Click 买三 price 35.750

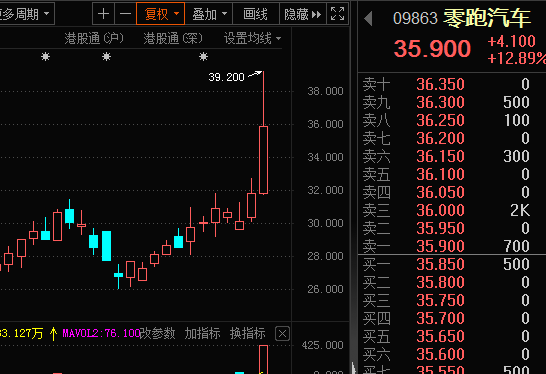click(440, 300)
